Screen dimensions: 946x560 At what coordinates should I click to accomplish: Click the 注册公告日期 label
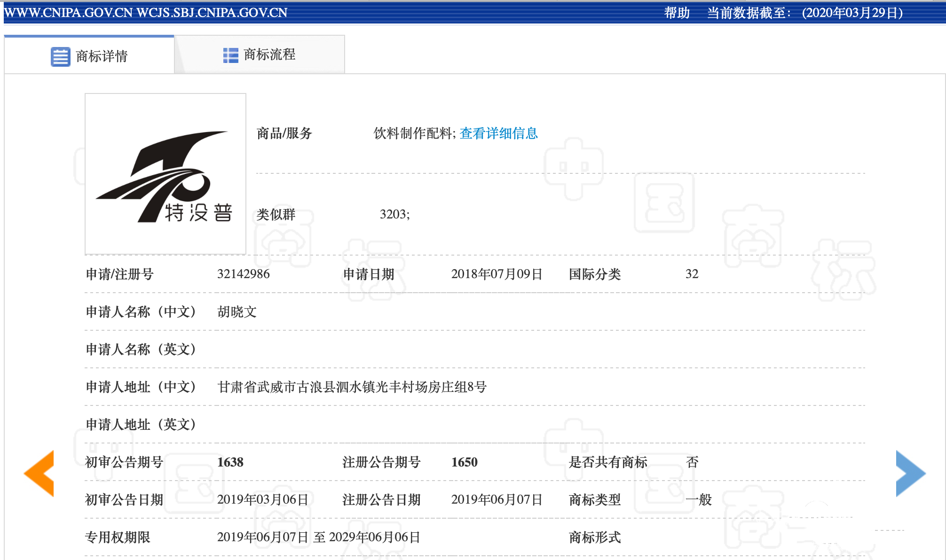[381, 499]
